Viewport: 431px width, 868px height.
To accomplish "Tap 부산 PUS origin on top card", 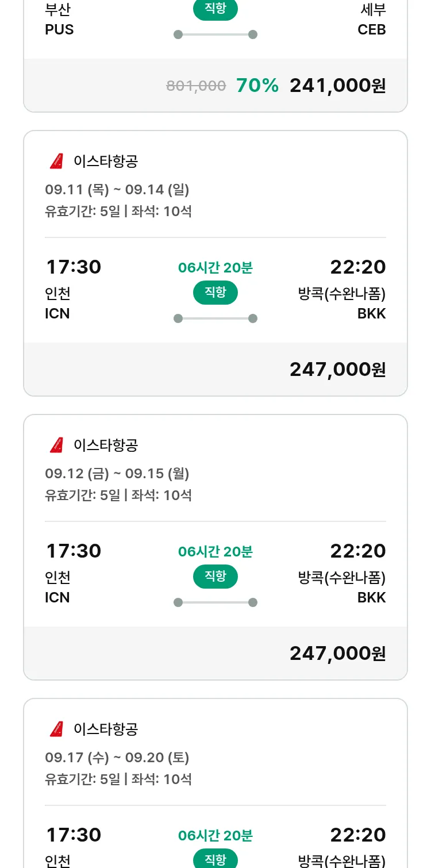I will click(x=59, y=20).
